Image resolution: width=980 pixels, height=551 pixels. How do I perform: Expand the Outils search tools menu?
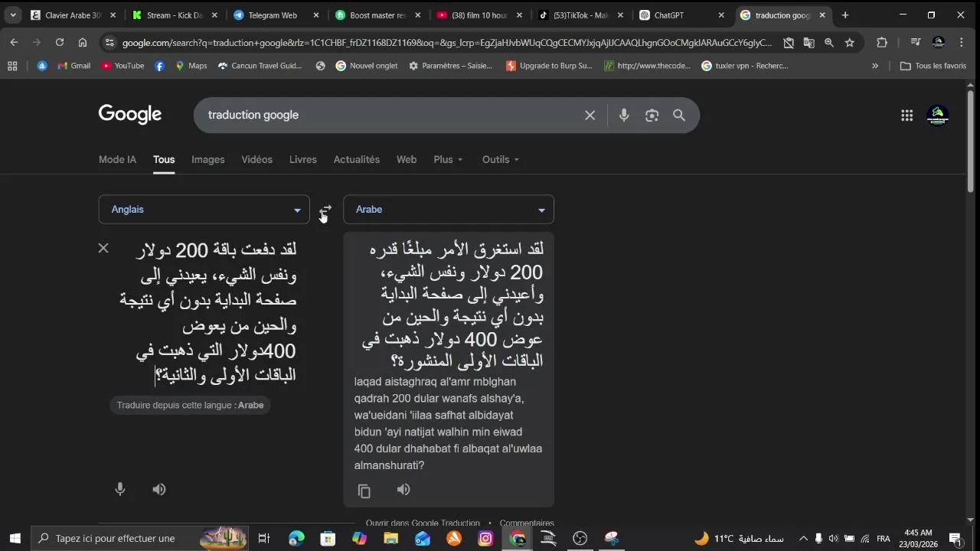(501, 159)
